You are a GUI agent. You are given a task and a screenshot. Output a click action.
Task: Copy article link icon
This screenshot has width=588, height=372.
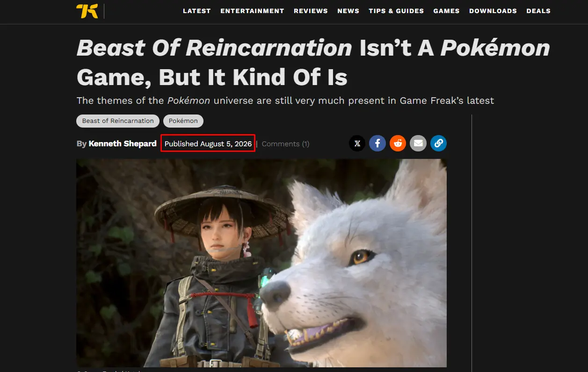(x=438, y=143)
